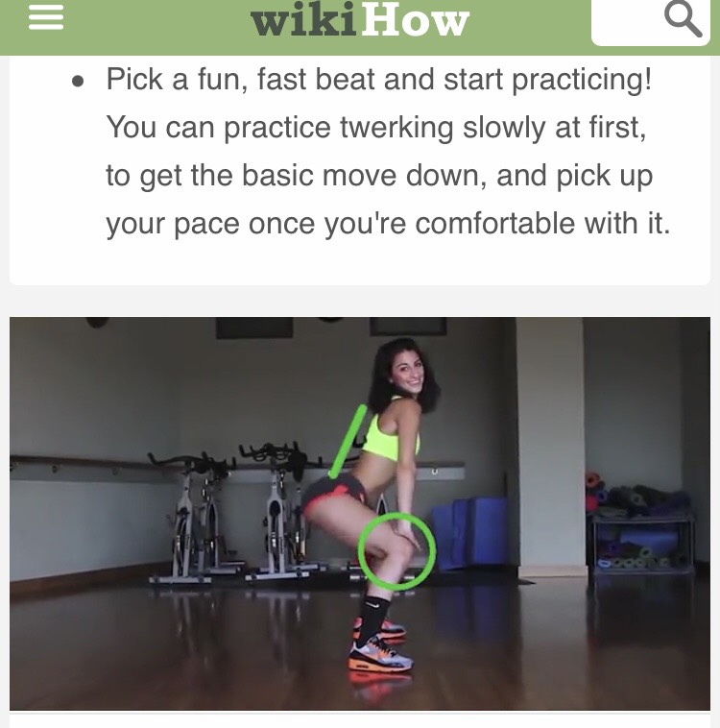Open the hamburger navigation menu
This screenshot has height=728, width=720.
[x=45, y=18]
